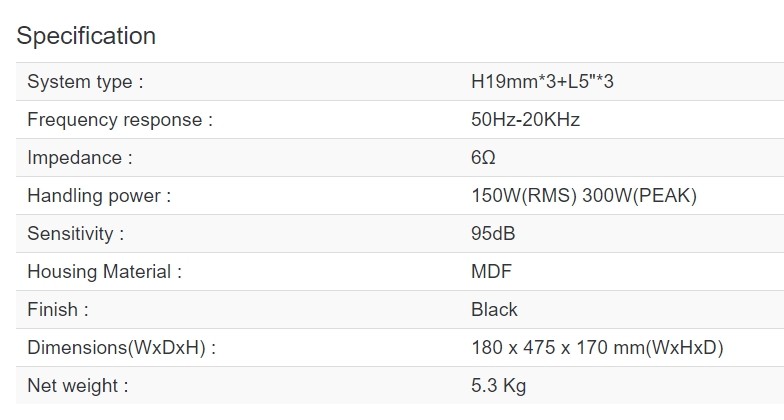
Task: Click the 6Ω impedance value
Action: point(483,158)
